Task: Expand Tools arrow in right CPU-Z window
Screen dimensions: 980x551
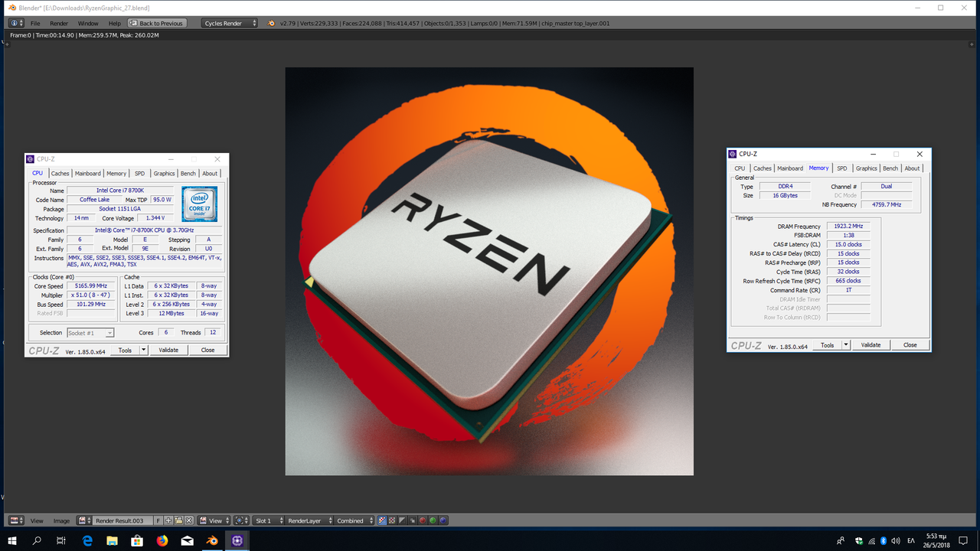Action: (x=846, y=345)
